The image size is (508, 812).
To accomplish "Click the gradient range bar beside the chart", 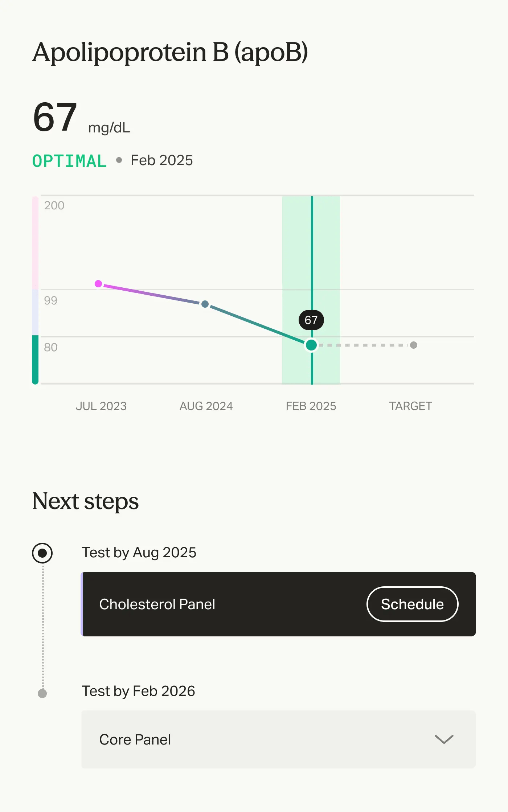I will click(x=35, y=290).
